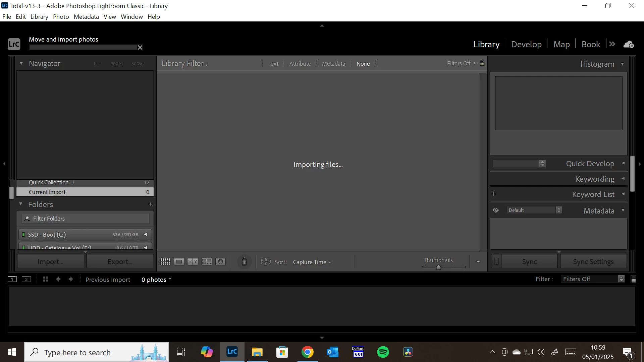Image resolution: width=644 pixels, height=362 pixels.
Task: Open the Capture Time sort dropdown
Action: coord(312,262)
